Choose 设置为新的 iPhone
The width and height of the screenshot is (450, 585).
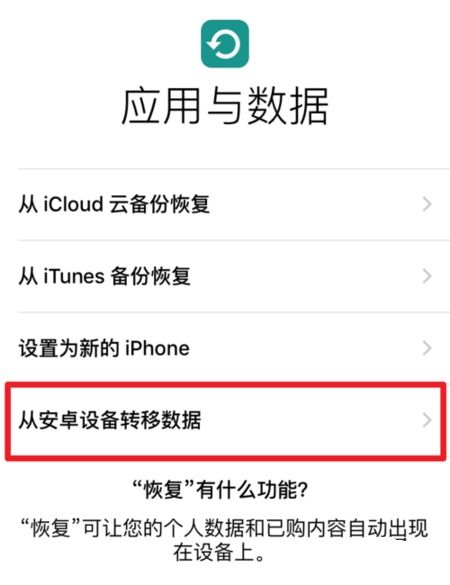[234, 348]
